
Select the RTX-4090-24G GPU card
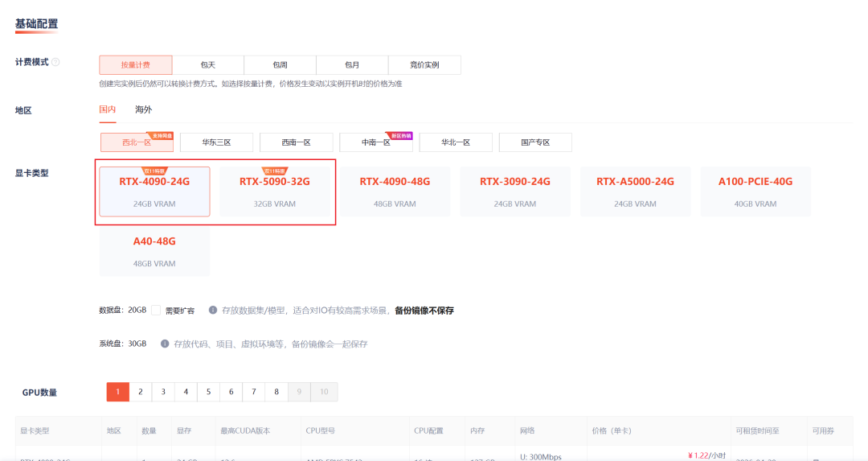(x=154, y=191)
